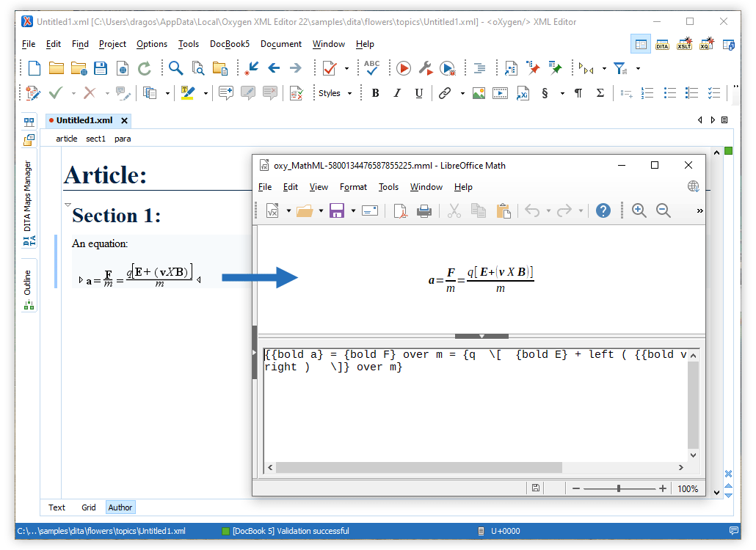Apply transformation scenario red play icon
Viewport: 756px width, 550px height.
[404, 68]
